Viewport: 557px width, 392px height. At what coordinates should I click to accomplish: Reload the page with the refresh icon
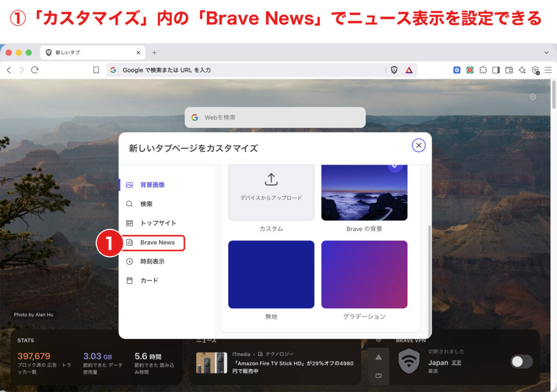click(x=34, y=70)
